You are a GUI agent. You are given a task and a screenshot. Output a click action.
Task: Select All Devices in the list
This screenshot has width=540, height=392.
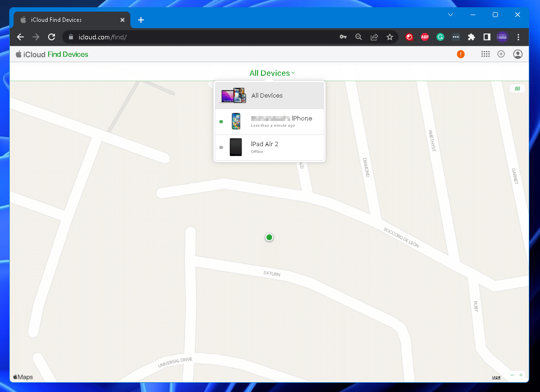(269, 95)
